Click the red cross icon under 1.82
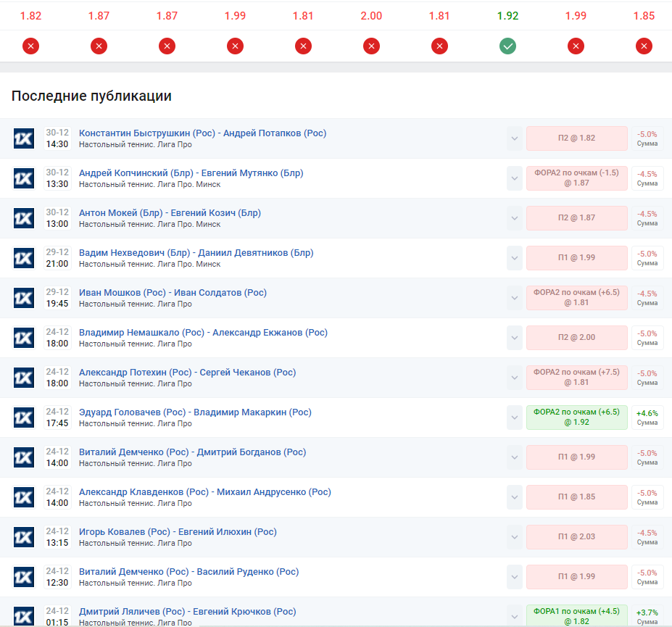 [30, 46]
